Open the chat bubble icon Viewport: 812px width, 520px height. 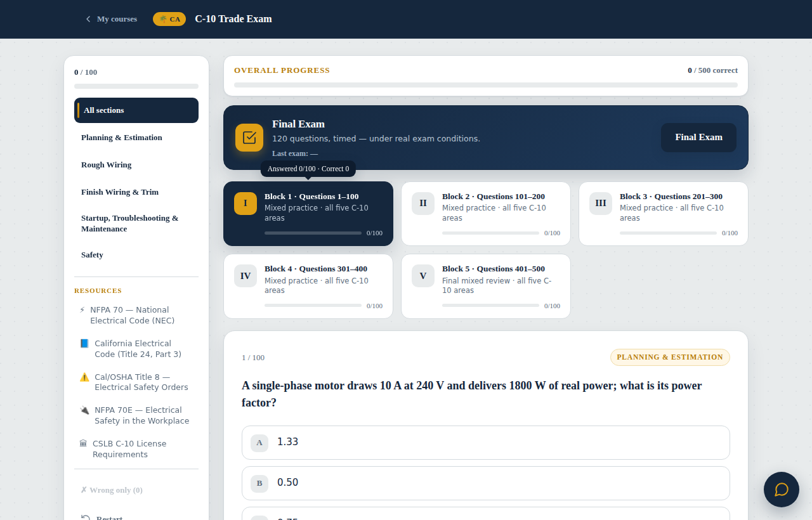click(782, 490)
